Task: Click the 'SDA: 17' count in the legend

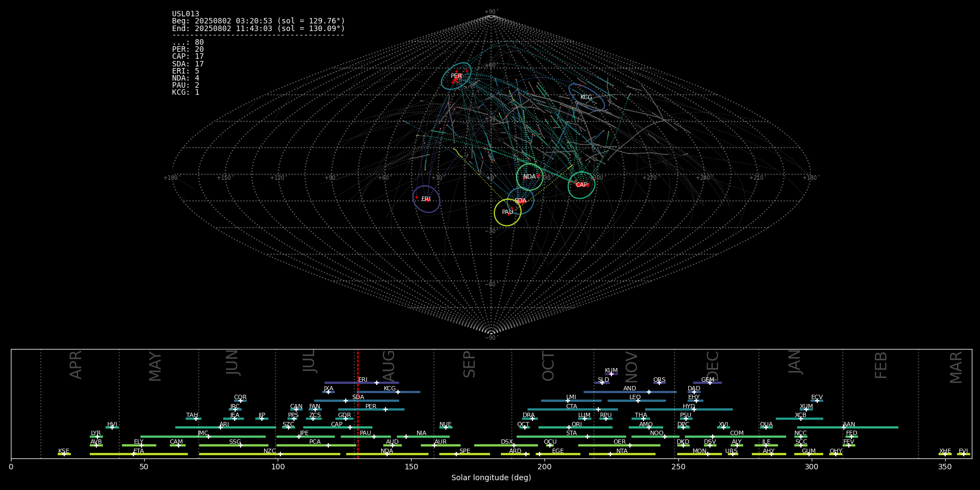Action: (x=188, y=64)
